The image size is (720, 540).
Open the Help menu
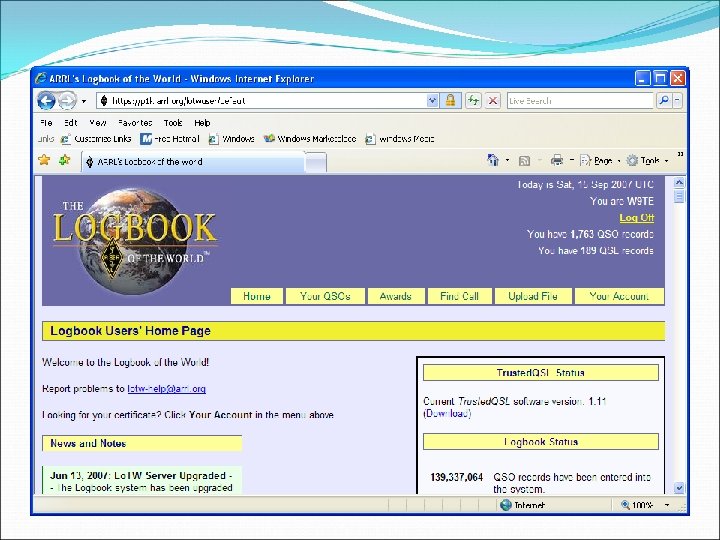(202, 123)
